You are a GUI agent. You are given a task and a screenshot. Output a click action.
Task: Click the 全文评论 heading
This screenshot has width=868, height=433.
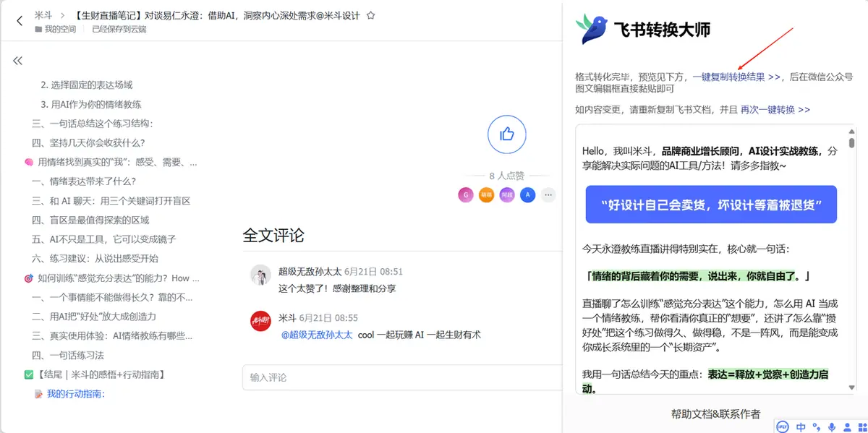273,235
